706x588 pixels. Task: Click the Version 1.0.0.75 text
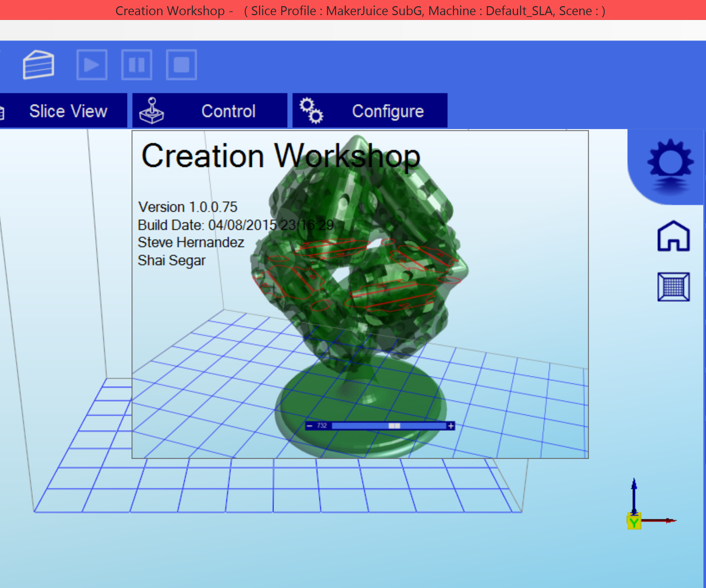tap(188, 207)
